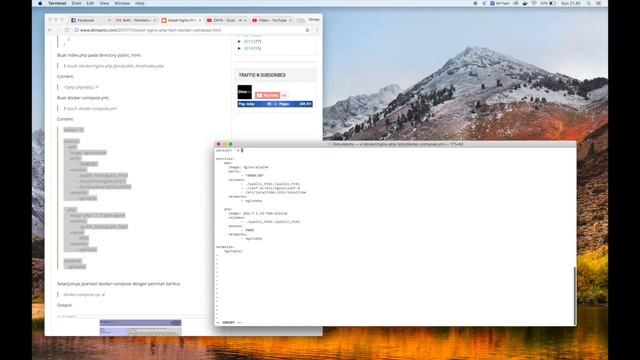Open the Shell menu
The width and height of the screenshot is (640, 360).
tap(76, 3)
